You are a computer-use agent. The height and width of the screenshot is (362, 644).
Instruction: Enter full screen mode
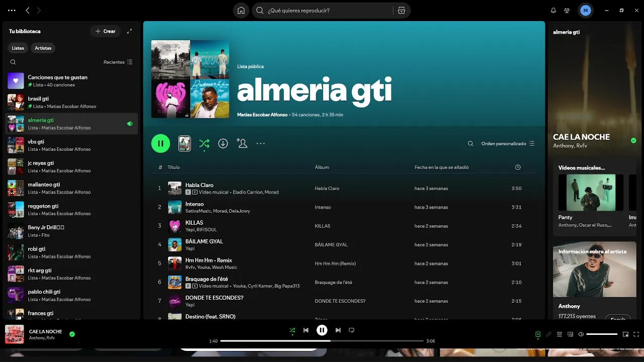(636, 334)
